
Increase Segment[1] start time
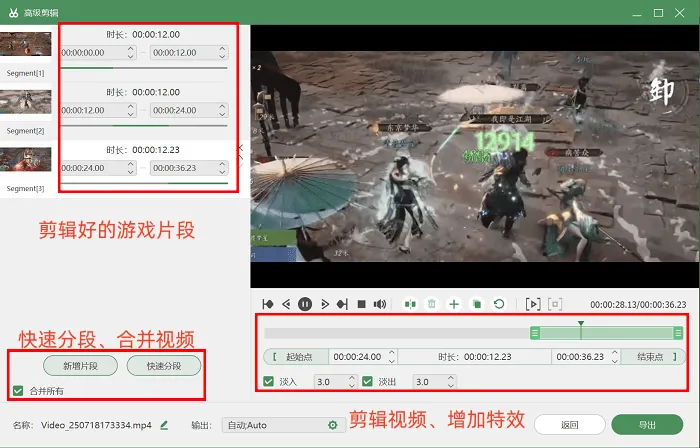(x=130, y=49)
